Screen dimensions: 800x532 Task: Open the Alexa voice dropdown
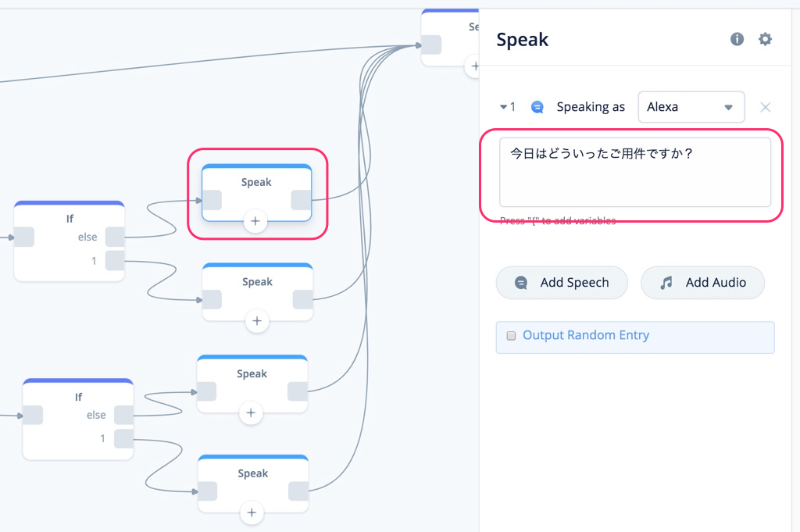691,107
